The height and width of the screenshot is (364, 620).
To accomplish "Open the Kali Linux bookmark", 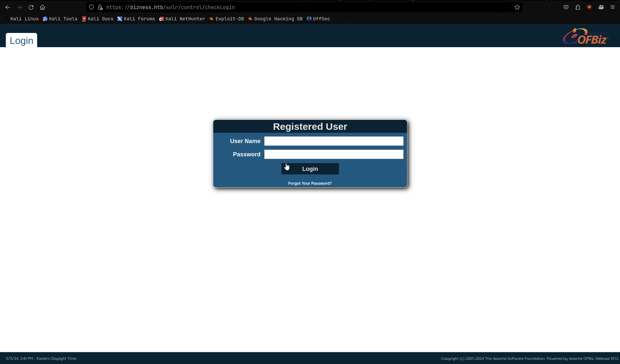I will 21,19.
